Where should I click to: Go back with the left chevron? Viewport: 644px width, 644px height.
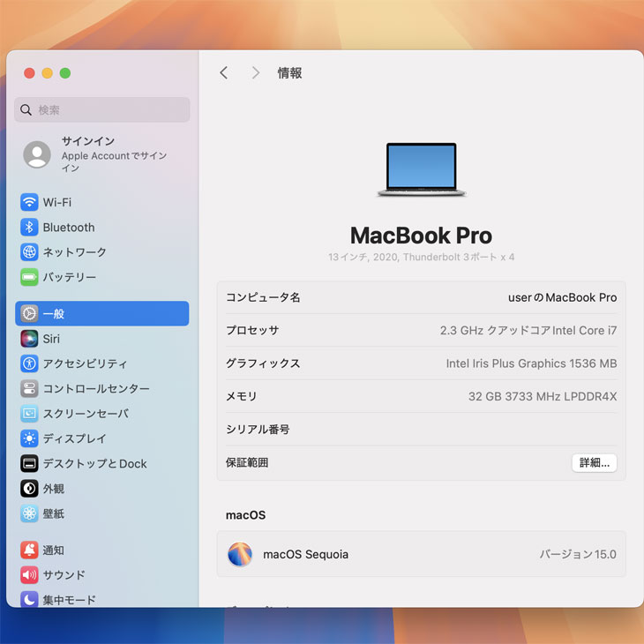[x=224, y=73]
